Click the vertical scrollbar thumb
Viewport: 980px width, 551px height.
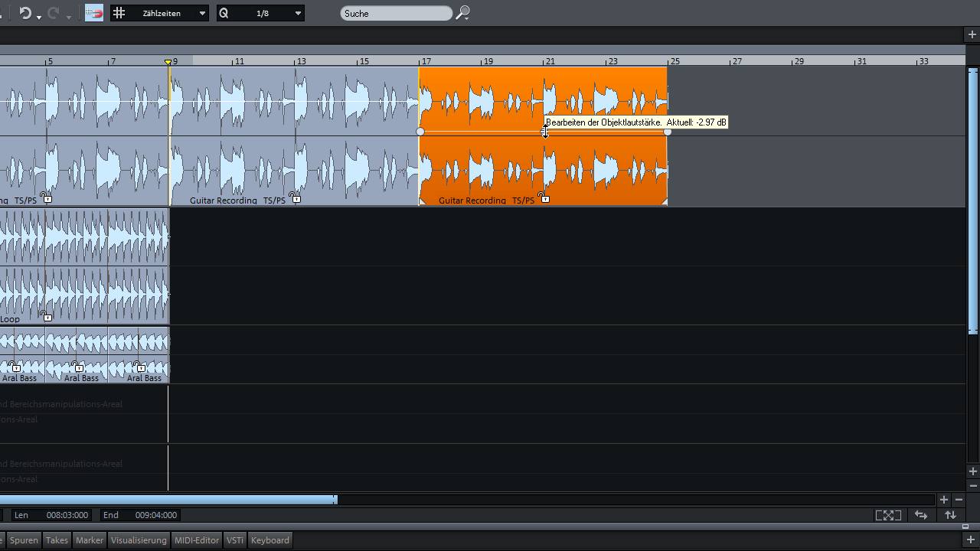973,201
